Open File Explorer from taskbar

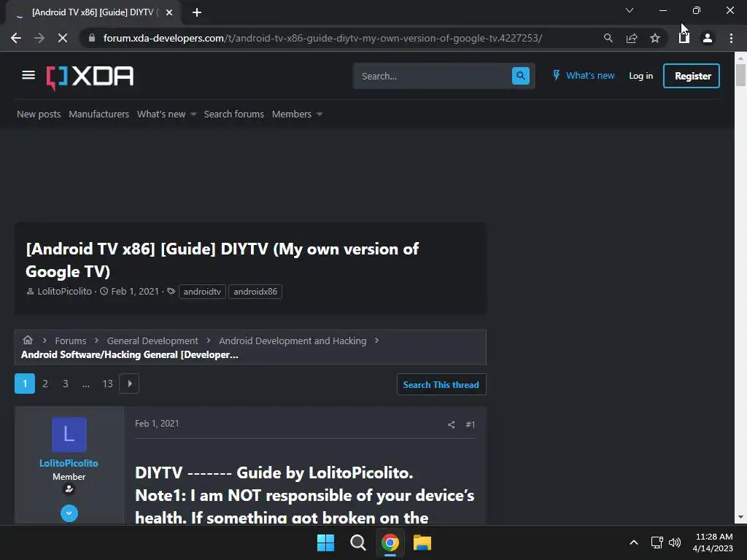coord(422,542)
